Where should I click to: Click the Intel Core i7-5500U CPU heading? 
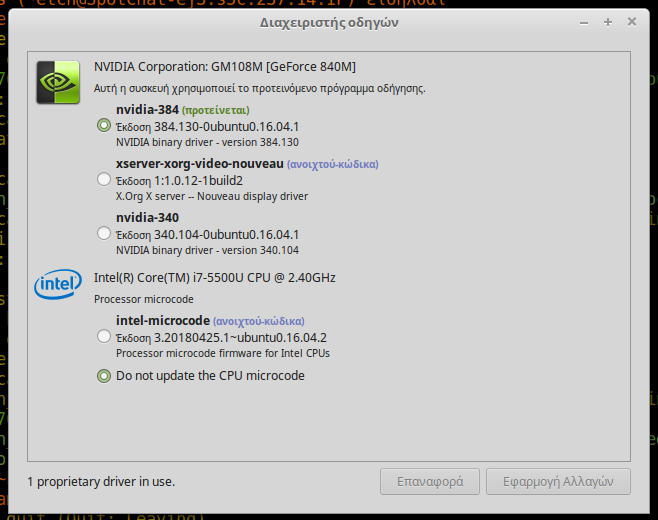click(x=215, y=278)
